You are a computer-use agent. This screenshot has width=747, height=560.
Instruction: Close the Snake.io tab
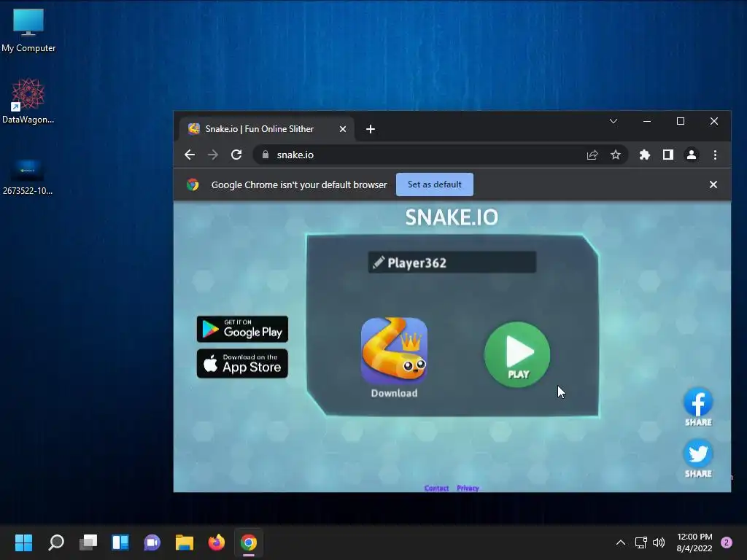pos(343,129)
